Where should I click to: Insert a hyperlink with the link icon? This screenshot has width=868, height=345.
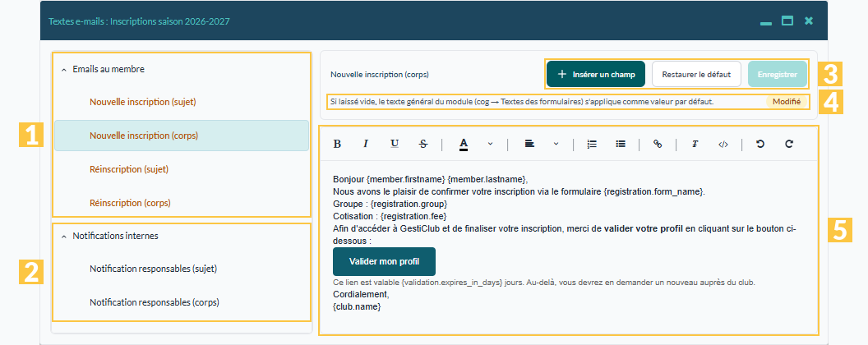point(658,144)
